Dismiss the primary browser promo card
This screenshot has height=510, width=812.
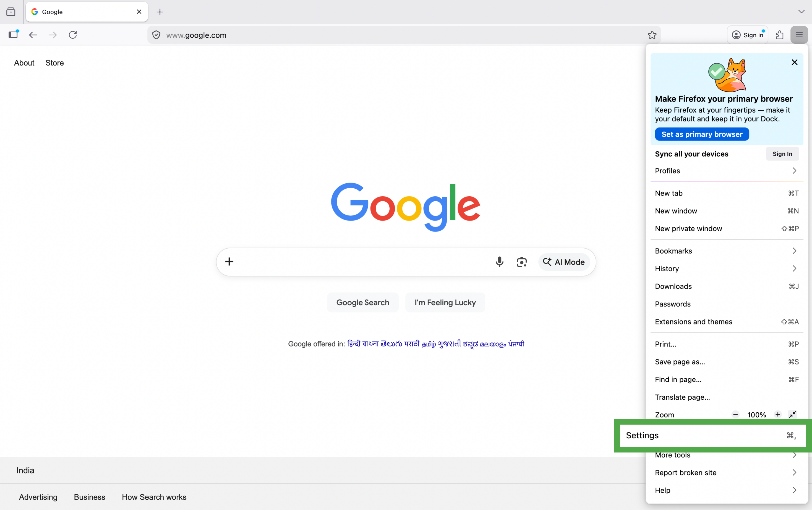tap(795, 63)
